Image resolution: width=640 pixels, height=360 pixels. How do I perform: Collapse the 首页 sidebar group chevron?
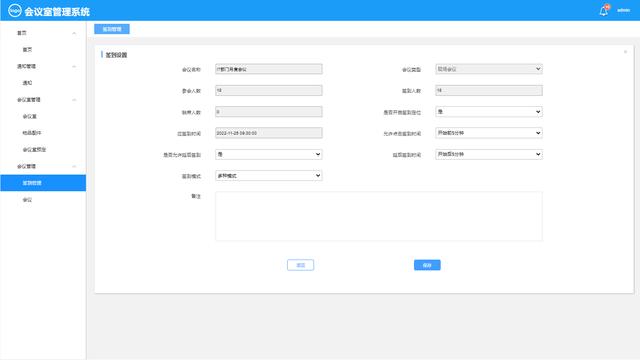[x=74, y=33]
